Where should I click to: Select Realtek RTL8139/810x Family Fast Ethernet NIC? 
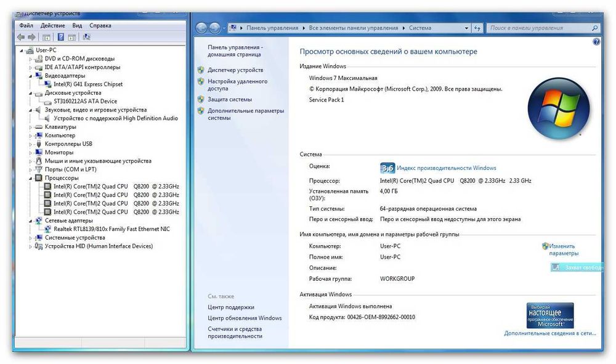[111, 229]
